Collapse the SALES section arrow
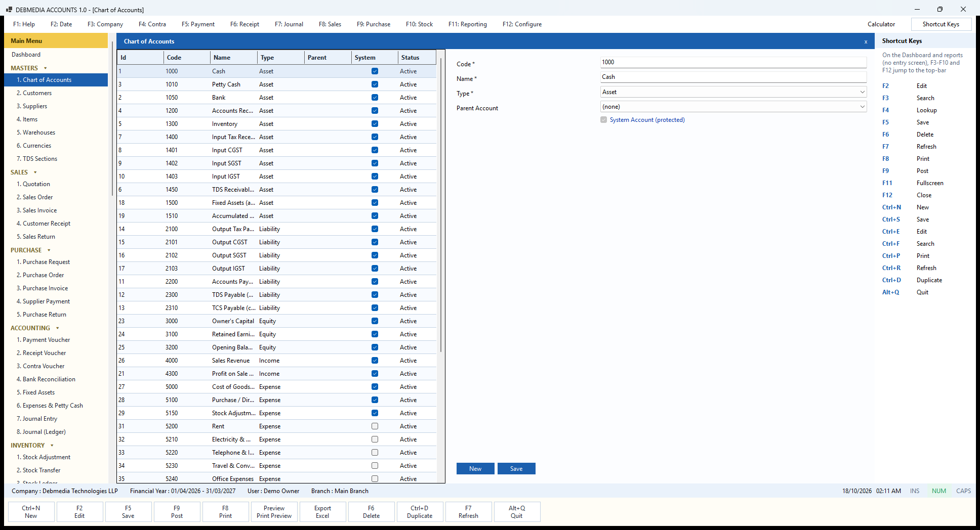Viewport: 980px width, 530px height. (35, 172)
